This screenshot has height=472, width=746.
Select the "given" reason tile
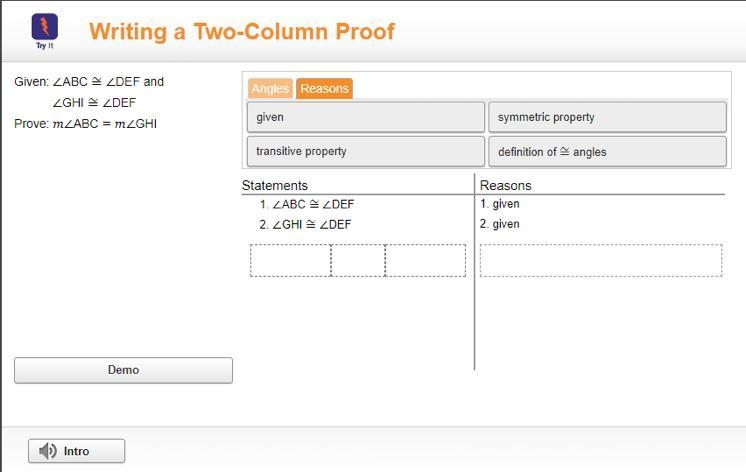click(366, 117)
